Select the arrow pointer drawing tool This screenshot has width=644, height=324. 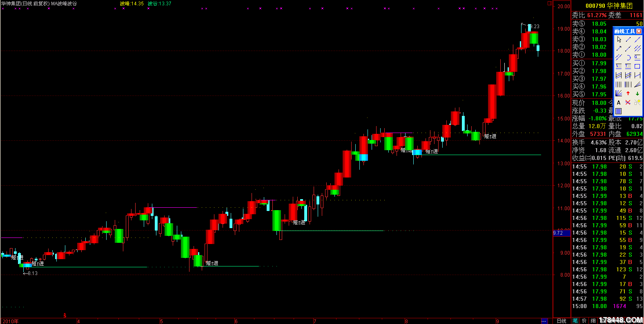click(x=619, y=40)
